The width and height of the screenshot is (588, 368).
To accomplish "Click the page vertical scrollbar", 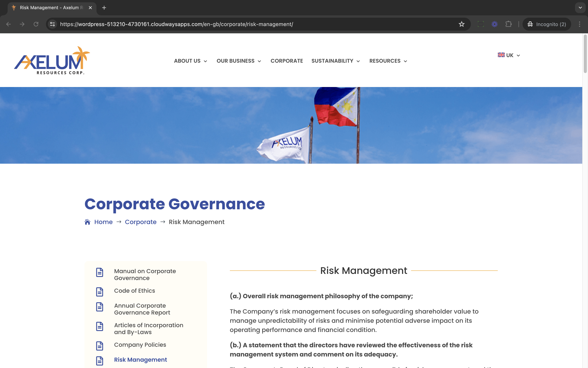I will pyautogui.click(x=585, y=53).
